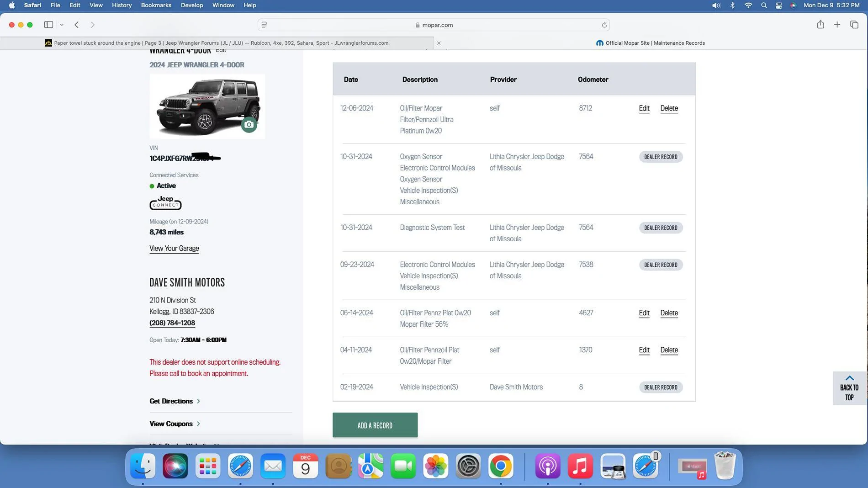Open the Trash in the Dock
The image size is (868, 488).
pos(725,465)
